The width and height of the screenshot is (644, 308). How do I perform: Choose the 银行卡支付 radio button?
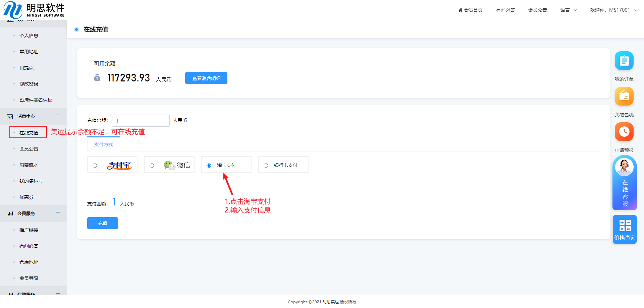click(x=266, y=166)
